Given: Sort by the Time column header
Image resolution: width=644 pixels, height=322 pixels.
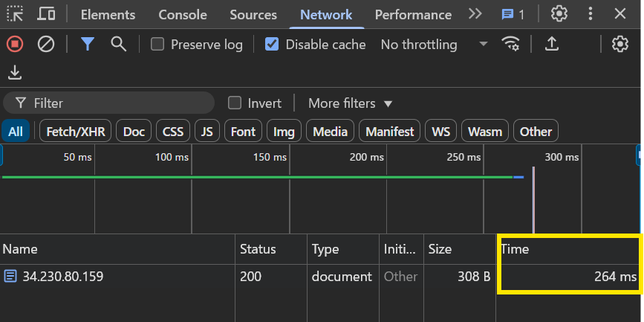Looking at the screenshot, I should coord(569,249).
